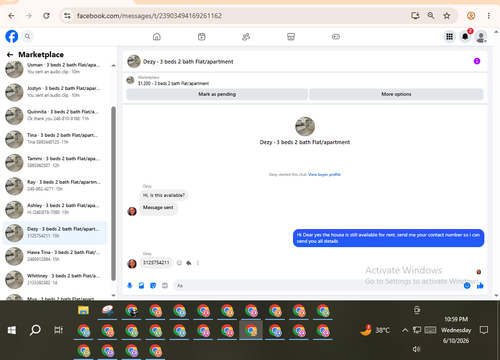The height and width of the screenshot is (360, 500).
Task: Send a thumbs up like
Action: pyautogui.click(x=480, y=286)
